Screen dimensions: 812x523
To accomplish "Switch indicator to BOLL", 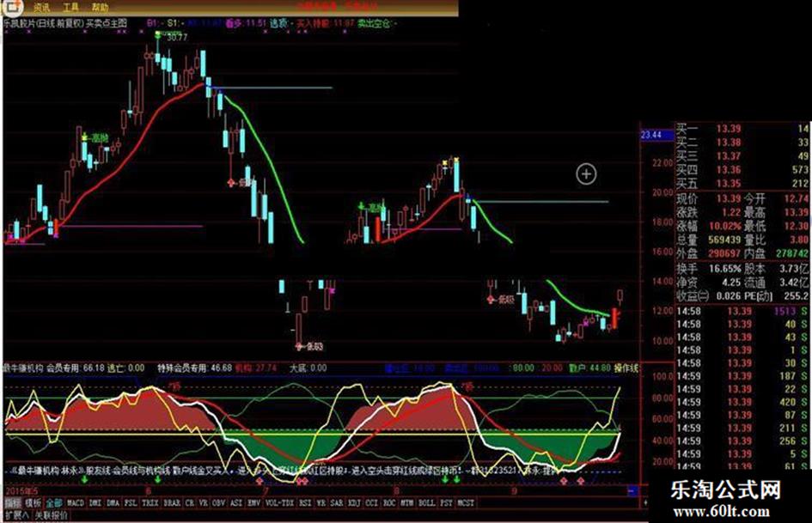I will [427, 502].
